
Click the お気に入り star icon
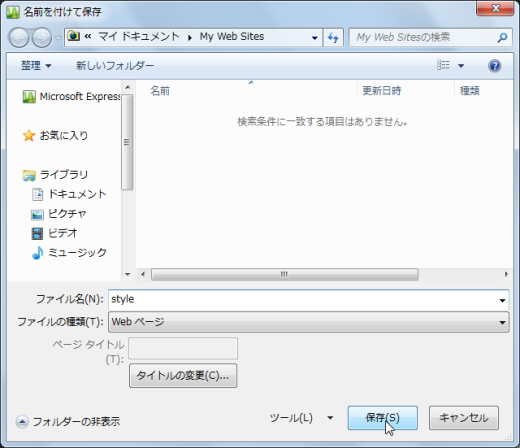29,135
